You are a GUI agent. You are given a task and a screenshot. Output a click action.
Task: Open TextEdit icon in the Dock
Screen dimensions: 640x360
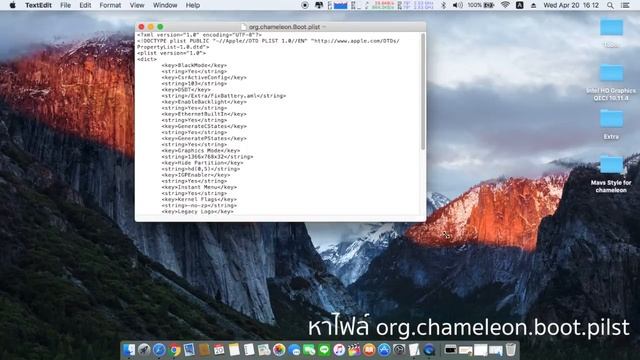coord(414,350)
